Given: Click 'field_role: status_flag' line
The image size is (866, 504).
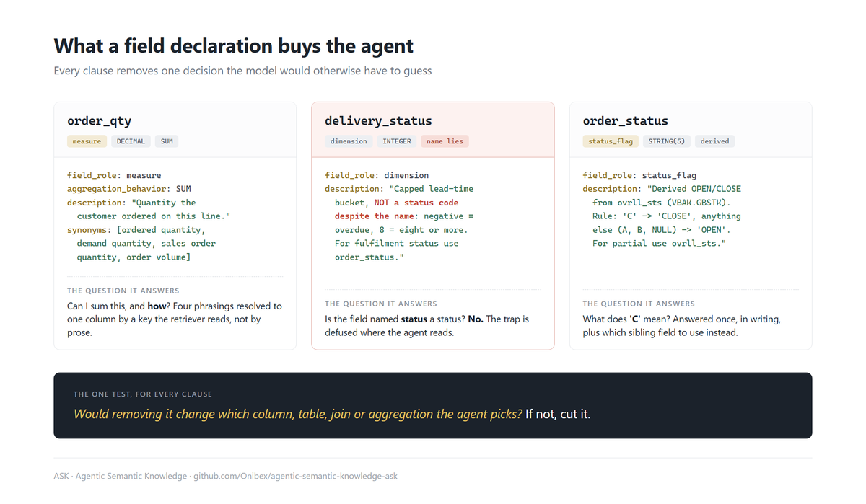Looking at the screenshot, I should 639,175.
